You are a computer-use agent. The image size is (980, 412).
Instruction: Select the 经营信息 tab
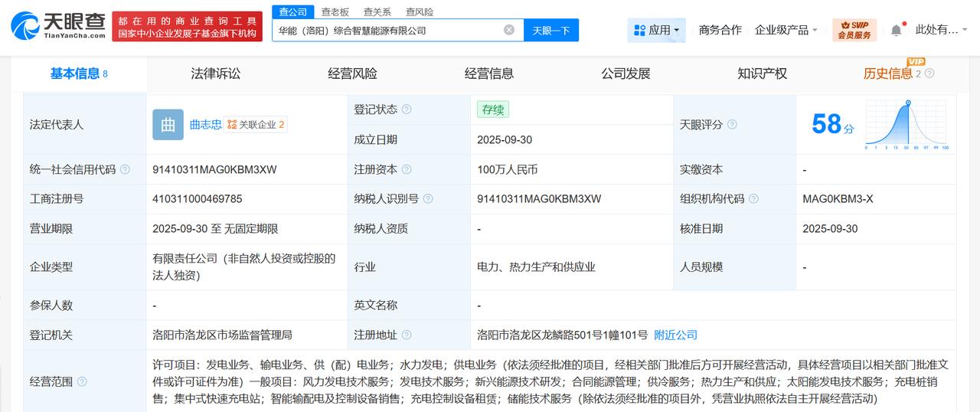[x=489, y=74]
